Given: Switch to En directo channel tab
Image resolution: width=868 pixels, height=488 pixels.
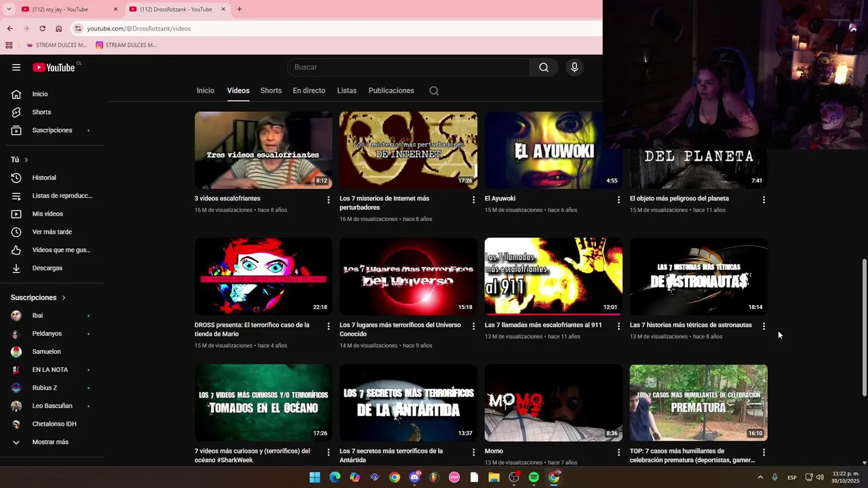Looking at the screenshot, I should tap(309, 91).
